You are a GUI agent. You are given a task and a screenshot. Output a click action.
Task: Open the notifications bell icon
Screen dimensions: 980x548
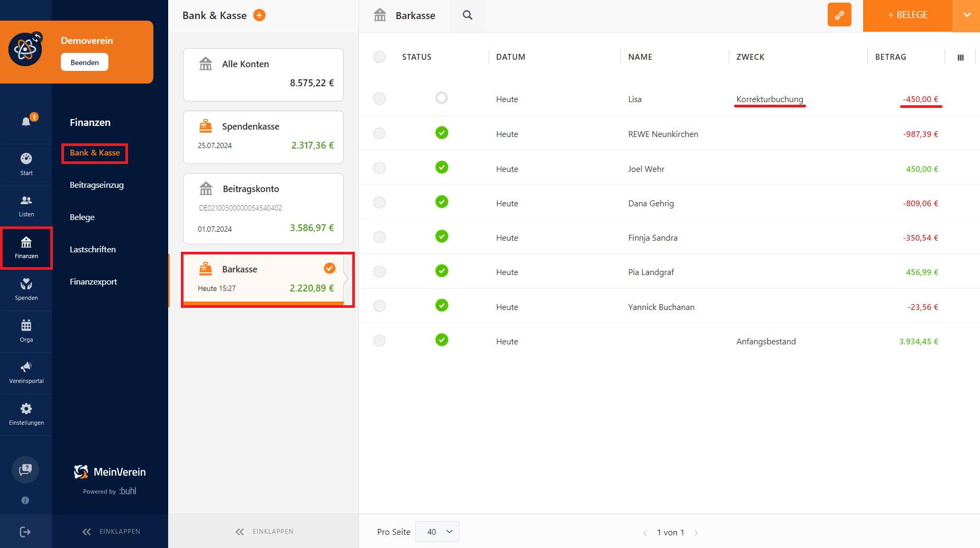(x=26, y=122)
